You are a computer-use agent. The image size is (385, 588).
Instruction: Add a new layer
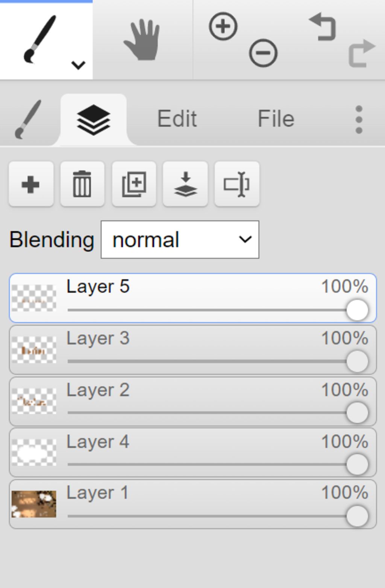point(31,184)
